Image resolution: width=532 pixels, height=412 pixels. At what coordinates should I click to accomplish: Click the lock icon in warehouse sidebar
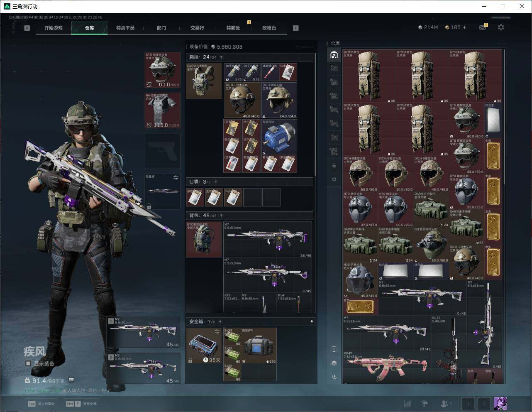coord(334,166)
